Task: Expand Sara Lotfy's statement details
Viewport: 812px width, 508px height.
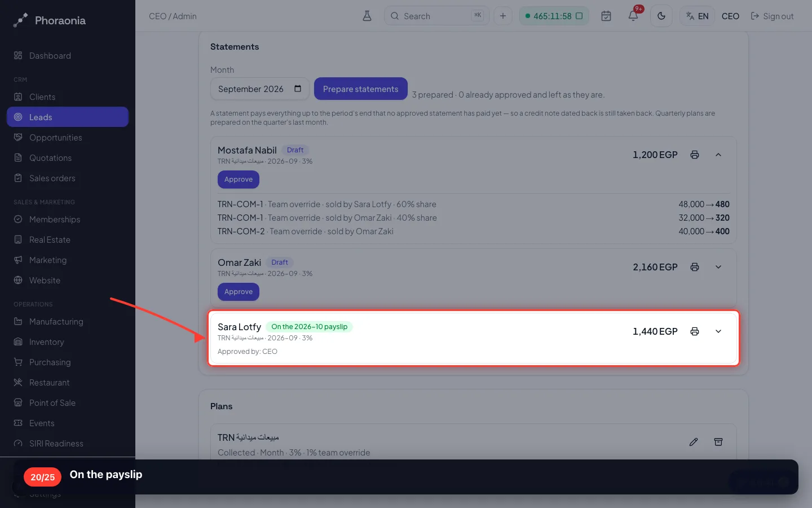Action: coord(718,331)
